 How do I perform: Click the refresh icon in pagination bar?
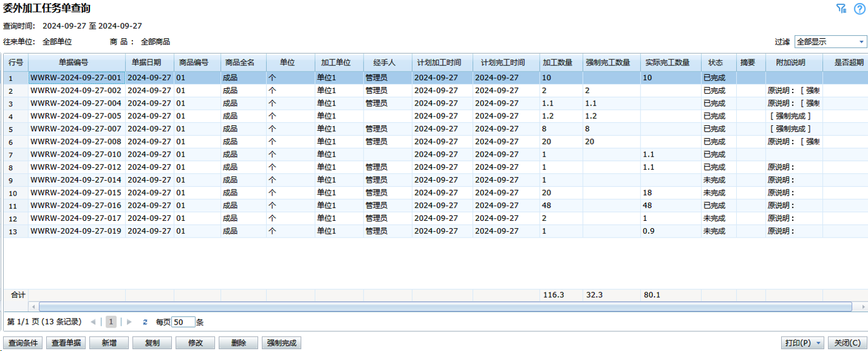pyautogui.click(x=145, y=322)
